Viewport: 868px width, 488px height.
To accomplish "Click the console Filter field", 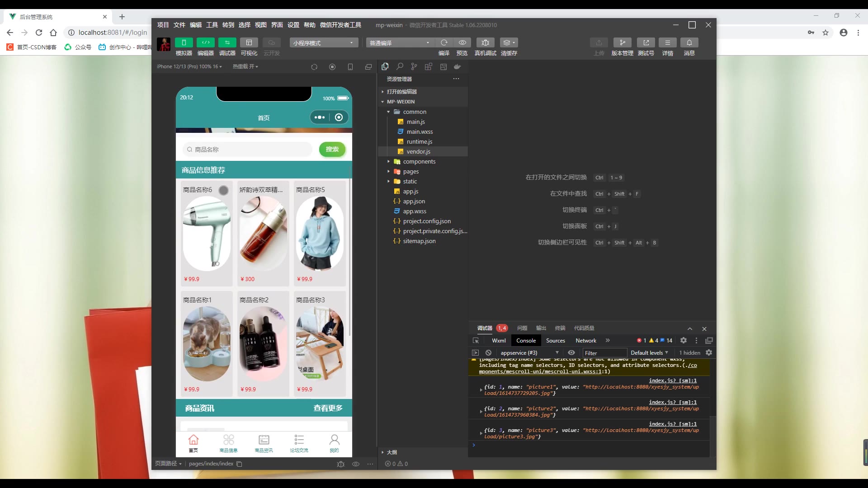I will coord(604,353).
